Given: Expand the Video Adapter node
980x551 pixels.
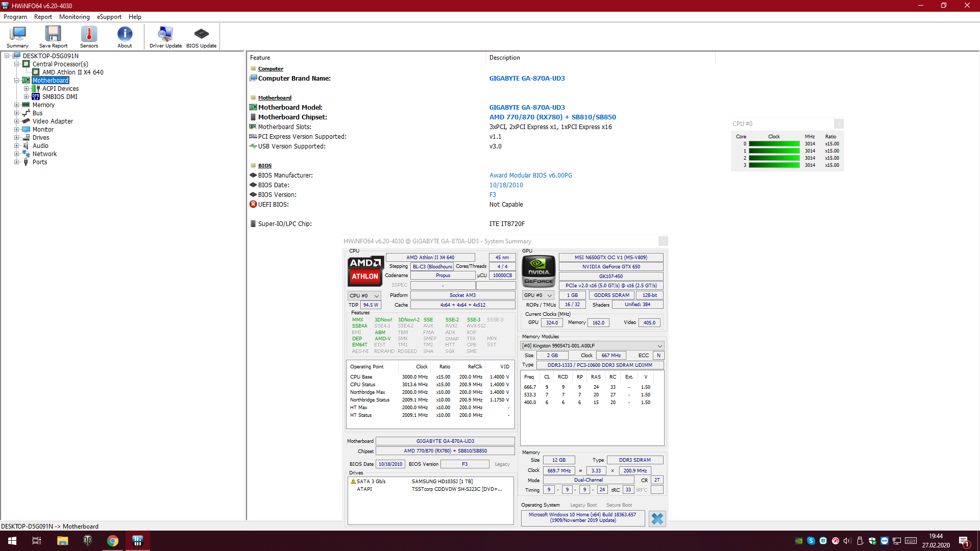Looking at the screenshot, I should (x=17, y=121).
